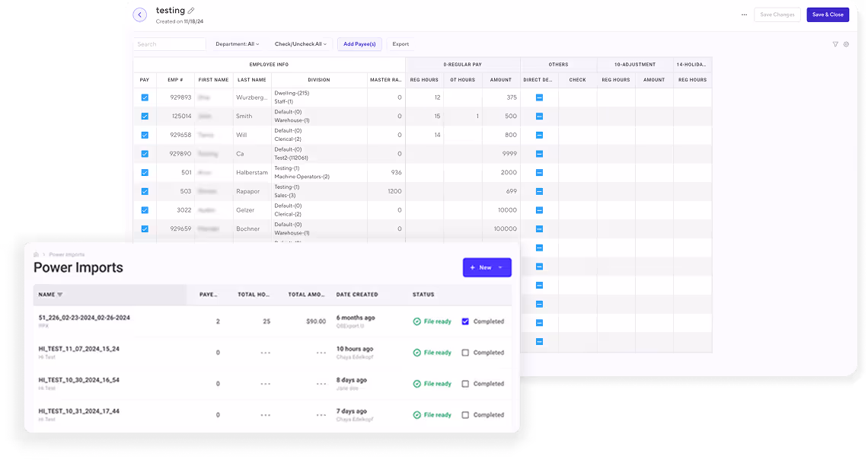Uncheck Pay checkbox for Halberstam

[145, 173]
